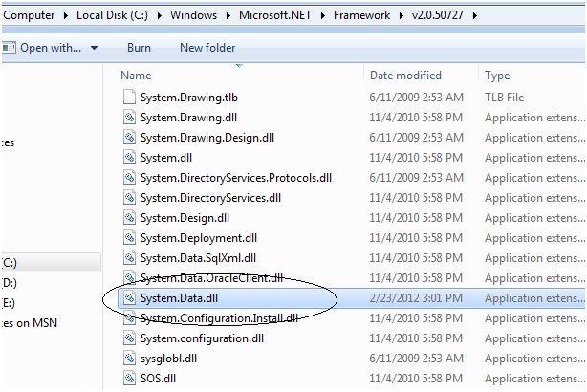The width and height of the screenshot is (587, 392).
Task: Select the System.Drawing.dll file icon
Action: pyautogui.click(x=130, y=117)
